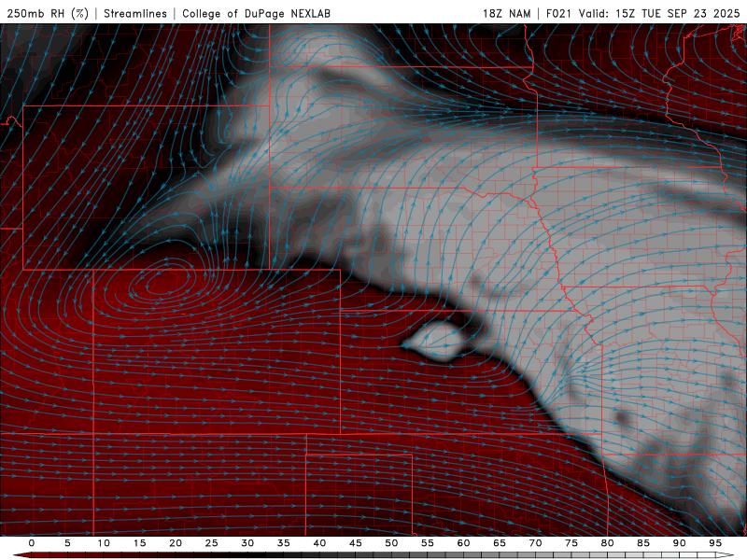Click the "College of DuPage NEXLAB" text
The width and height of the screenshot is (747, 560).
tap(256, 13)
